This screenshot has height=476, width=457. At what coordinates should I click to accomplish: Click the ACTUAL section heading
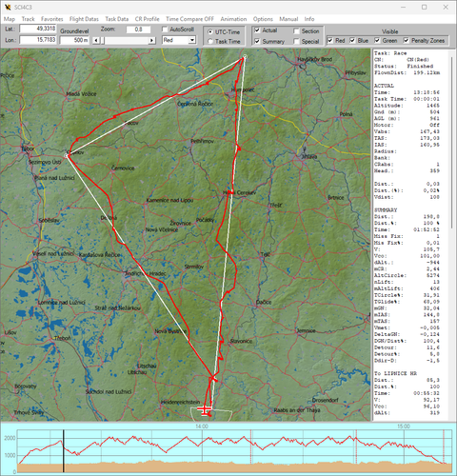click(384, 86)
